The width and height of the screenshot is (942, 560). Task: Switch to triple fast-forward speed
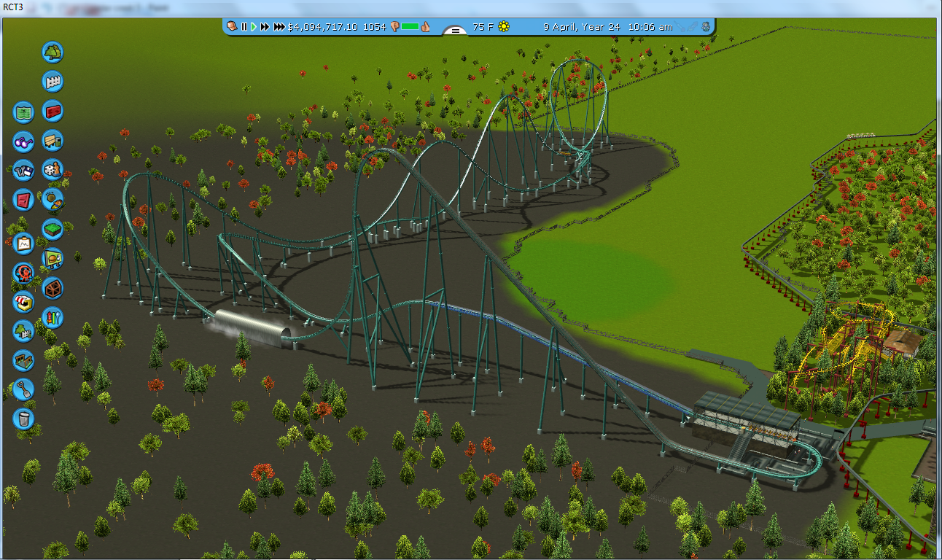pos(279,27)
